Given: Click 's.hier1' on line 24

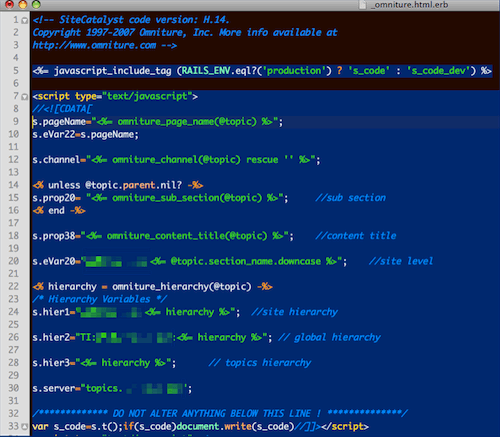Looking at the screenshot, I should click(51, 312).
